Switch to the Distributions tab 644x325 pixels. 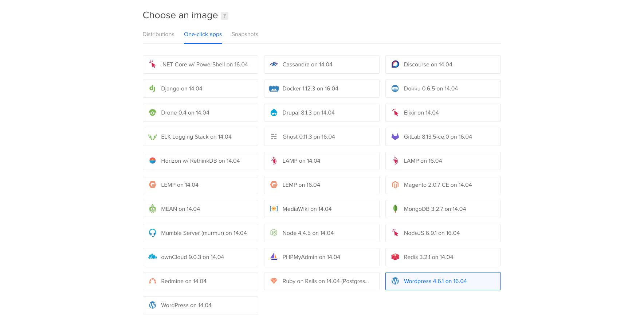pos(158,34)
